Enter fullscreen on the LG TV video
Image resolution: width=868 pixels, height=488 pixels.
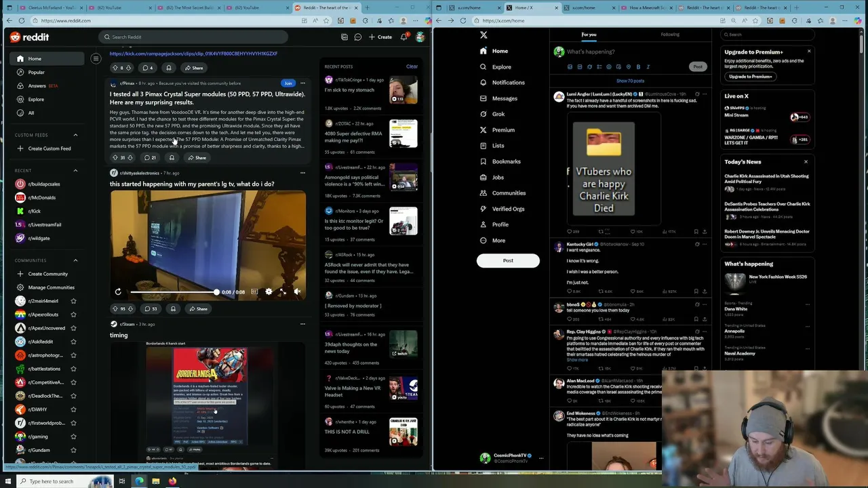pos(283,291)
